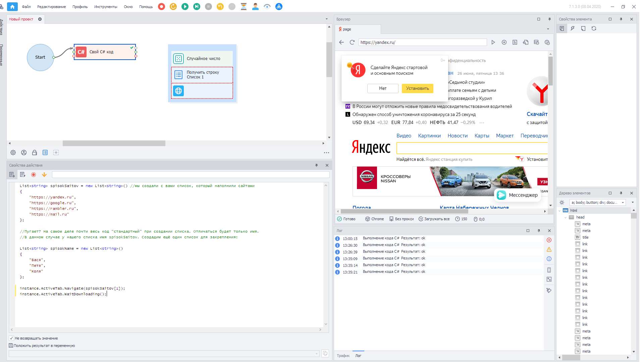Click the red record button in top toolbar
Screen dimensions: 644x362
[161, 7]
